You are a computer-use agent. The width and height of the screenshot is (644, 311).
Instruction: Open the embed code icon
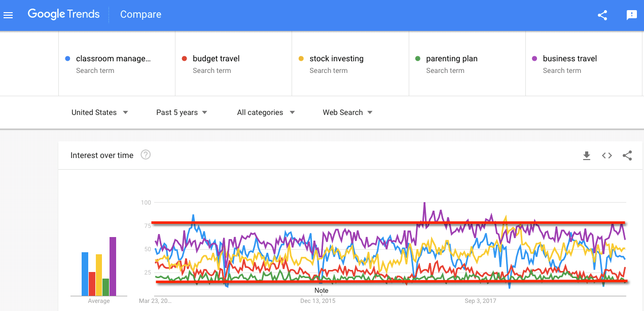(x=607, y=155)
